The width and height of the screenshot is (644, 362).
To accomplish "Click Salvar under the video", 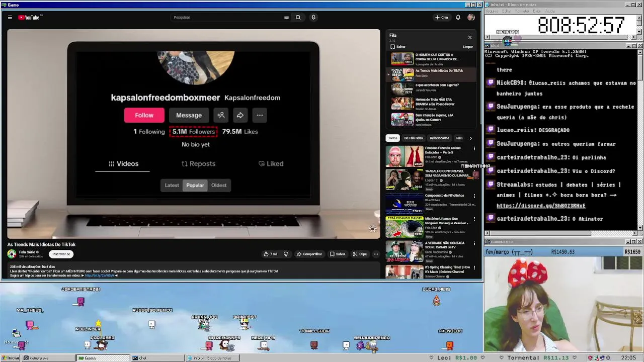I will pyautogui.click(x=338, y=254).
